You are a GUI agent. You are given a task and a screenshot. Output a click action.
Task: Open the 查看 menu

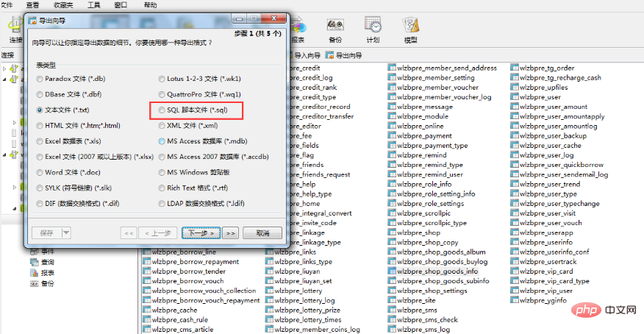click(32, 5)
